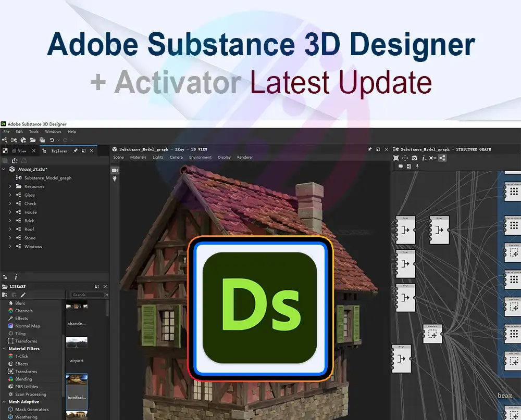
Task: Open the Windows menu in menu bar
Action: [53, 132]
